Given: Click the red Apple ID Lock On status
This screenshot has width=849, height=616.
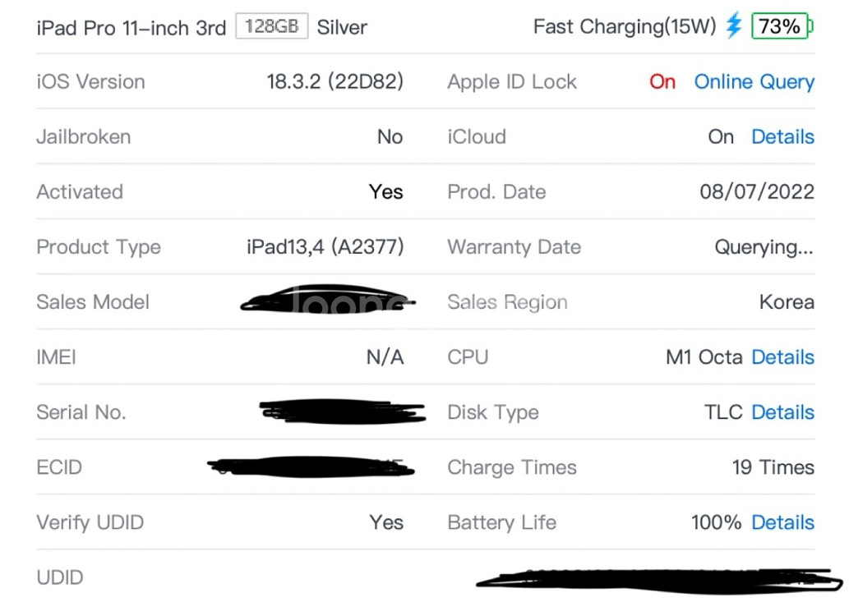Looking at the screenshot, I should (x=662, y=82).
